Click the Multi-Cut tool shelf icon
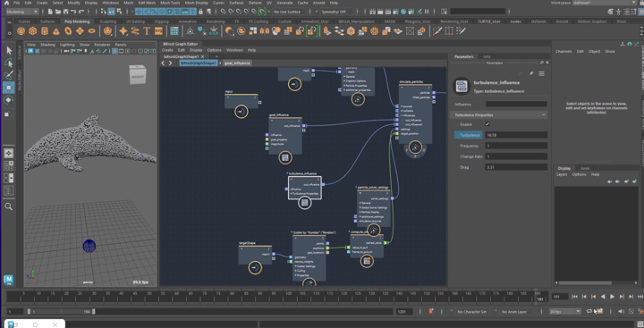The width and height of the screenshot is (644, 328). coord(437,30)
